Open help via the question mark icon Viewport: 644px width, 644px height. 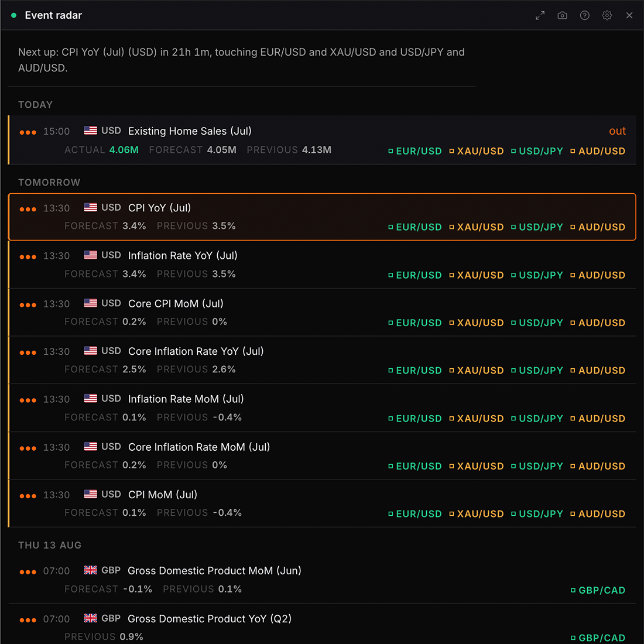584,16
